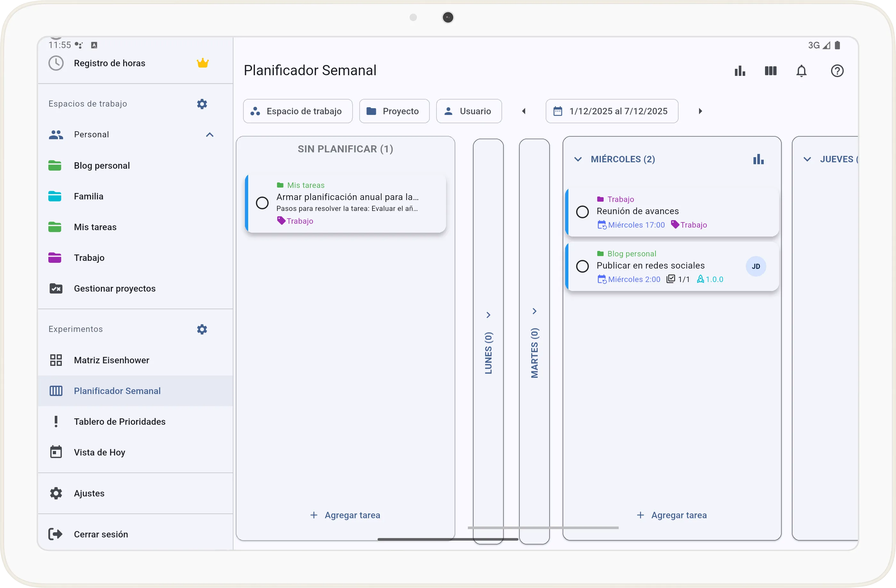
Task: Collapse the Personal workspace chevron
Action: pos(210,135)
